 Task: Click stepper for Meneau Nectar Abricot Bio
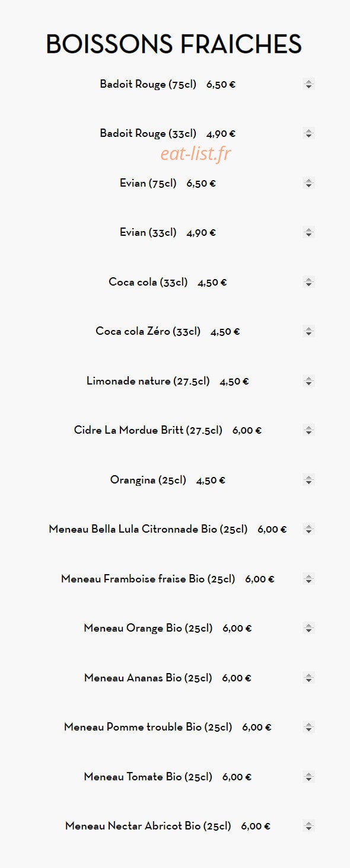[308, 826]
